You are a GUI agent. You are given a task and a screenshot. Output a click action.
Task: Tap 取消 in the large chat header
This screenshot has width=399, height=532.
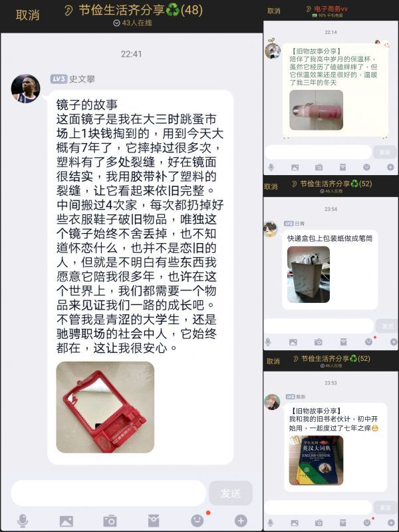[27, 15]
